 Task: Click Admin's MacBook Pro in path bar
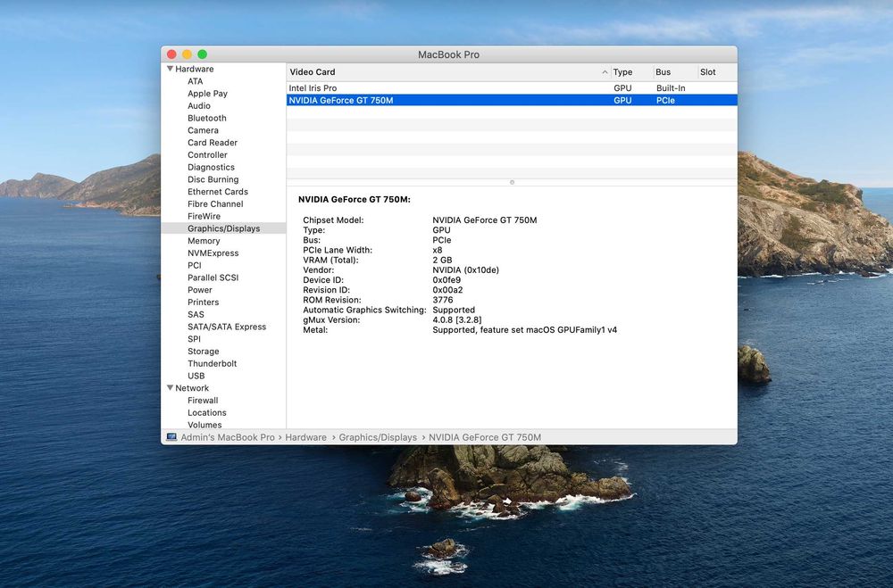(227, 437)
